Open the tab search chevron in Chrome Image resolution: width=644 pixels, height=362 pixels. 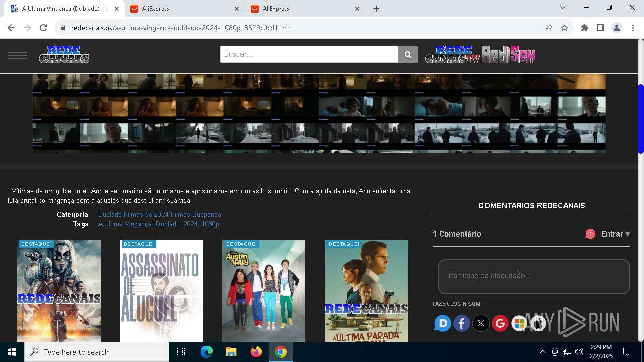pos(563,8)
